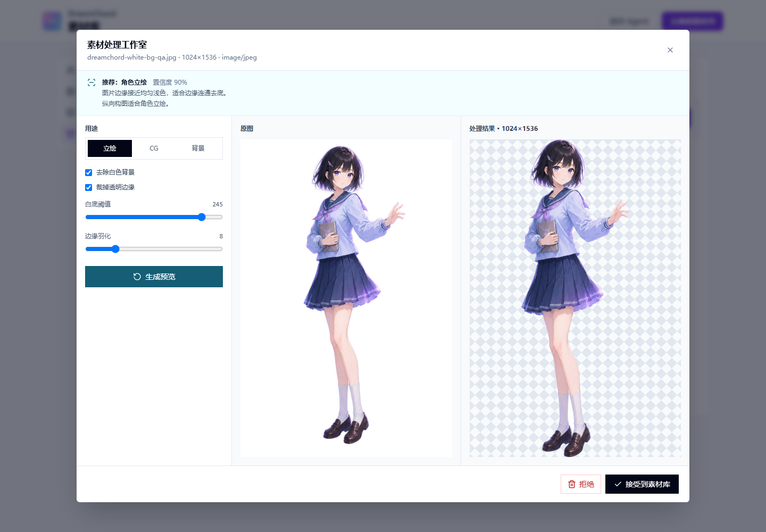Click the 处理结果 transparent preview image
This screenshot has height=532, width=766.
(x=575, y=298)
